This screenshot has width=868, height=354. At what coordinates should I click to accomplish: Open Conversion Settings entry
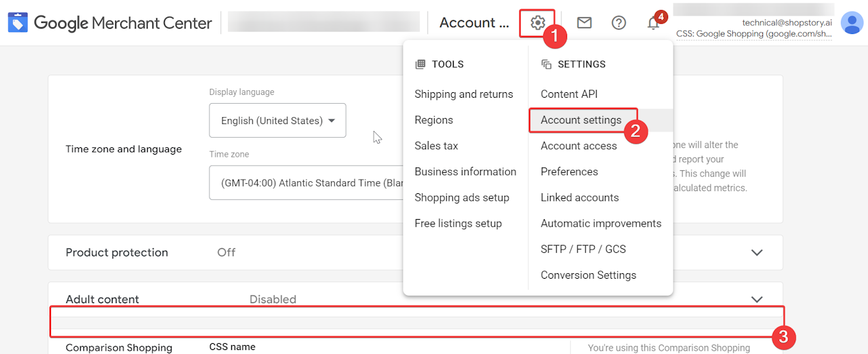click(589, 275)
